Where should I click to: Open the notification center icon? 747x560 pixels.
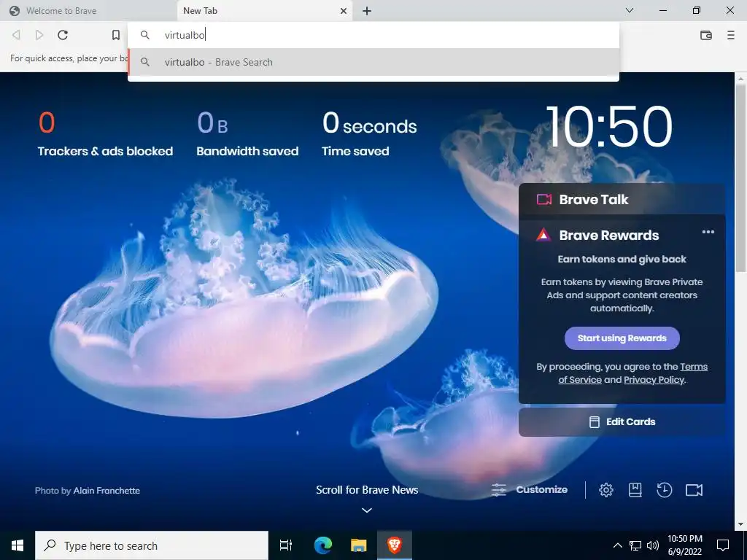(723, 545)
